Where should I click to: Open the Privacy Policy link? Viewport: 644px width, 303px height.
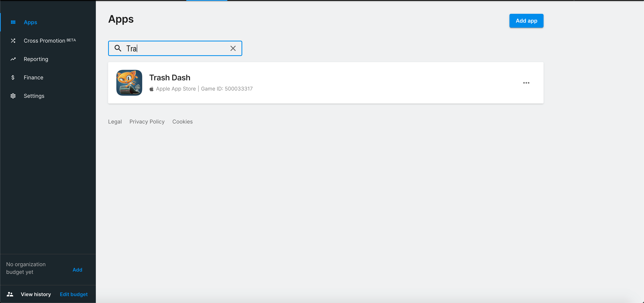[x=147, y=122]
